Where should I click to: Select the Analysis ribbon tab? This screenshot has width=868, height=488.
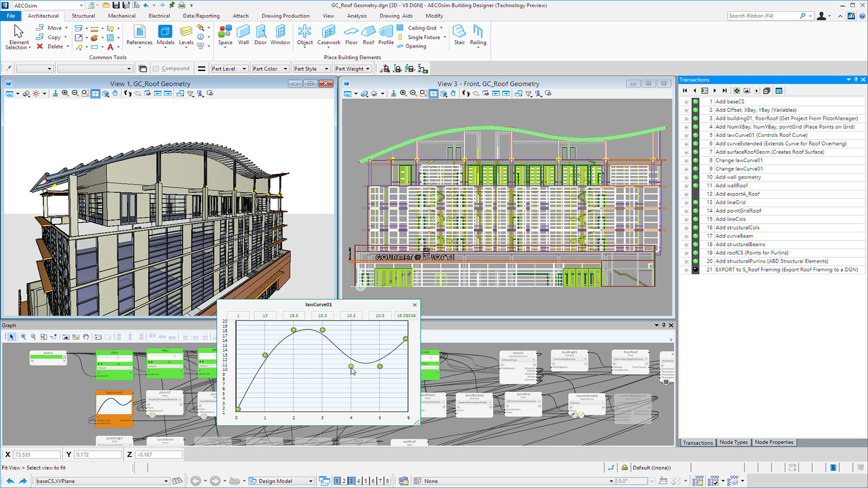357,15
